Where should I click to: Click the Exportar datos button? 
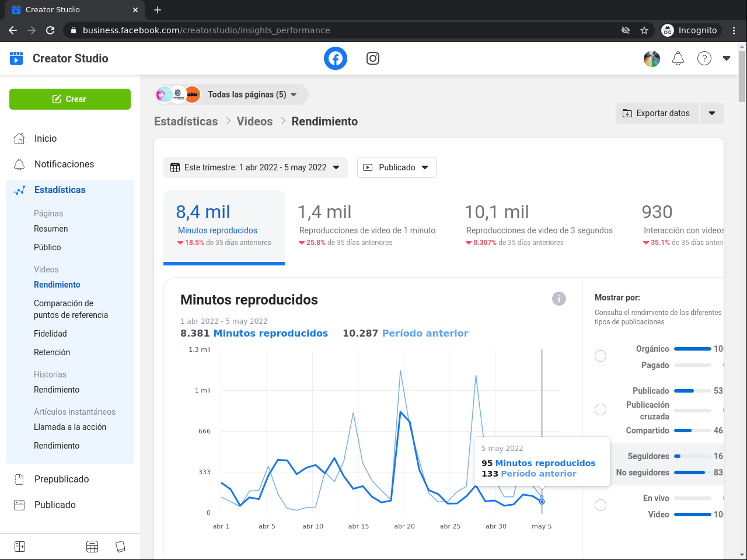click(657, 113)
